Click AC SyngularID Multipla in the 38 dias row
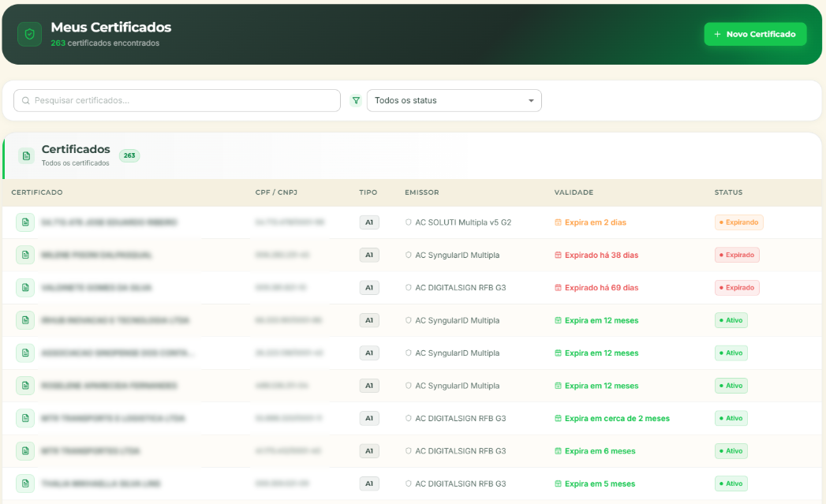826x504 pixels. point(458,255)
